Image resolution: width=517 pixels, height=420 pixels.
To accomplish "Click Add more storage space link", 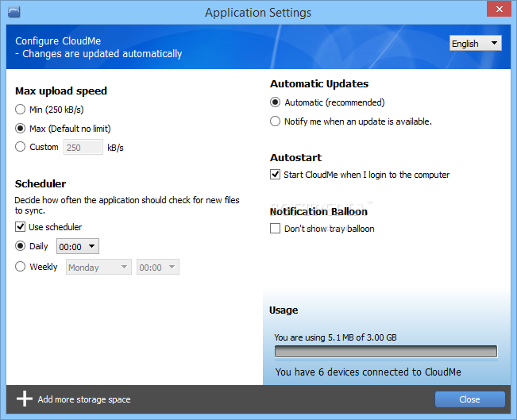I will pos(84,399).
